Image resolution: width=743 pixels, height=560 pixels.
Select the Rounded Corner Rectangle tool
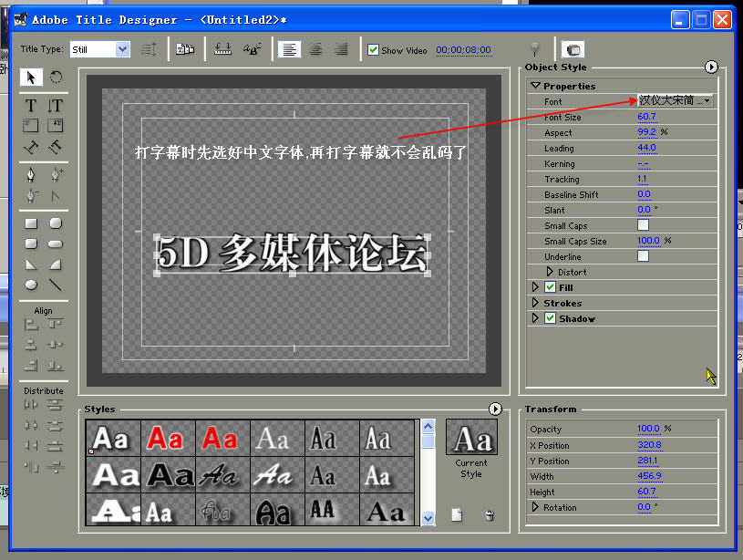click(x=31, y=244)
